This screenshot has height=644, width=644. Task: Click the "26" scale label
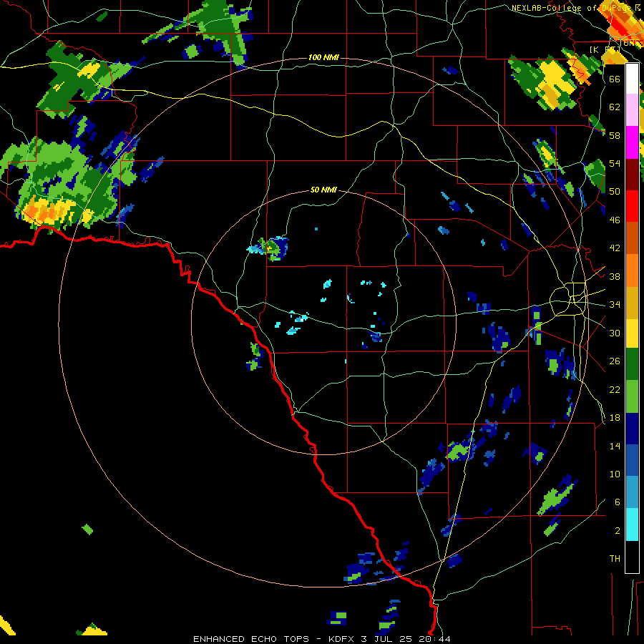pos(615,361)
